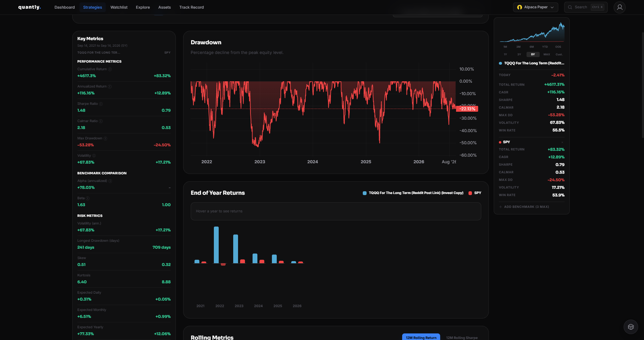Select the 3Y time range
This screenshot has width=644, height=340.
519,54
